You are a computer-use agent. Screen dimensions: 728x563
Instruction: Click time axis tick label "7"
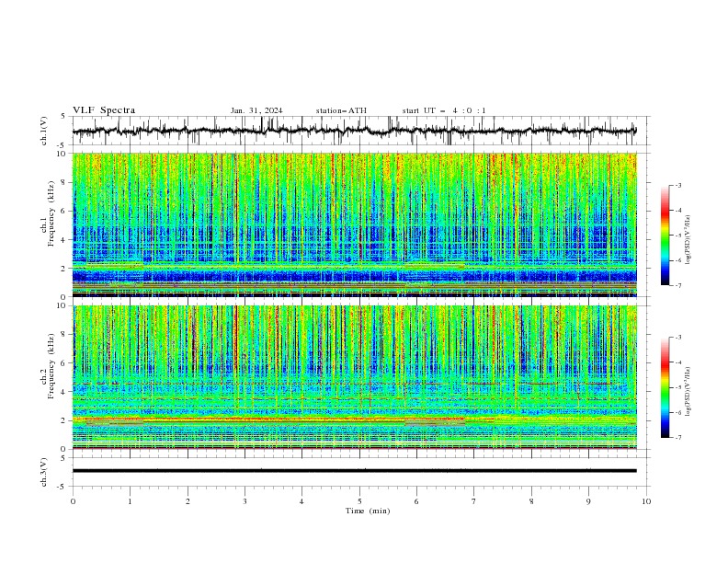(x=474, y=501)
